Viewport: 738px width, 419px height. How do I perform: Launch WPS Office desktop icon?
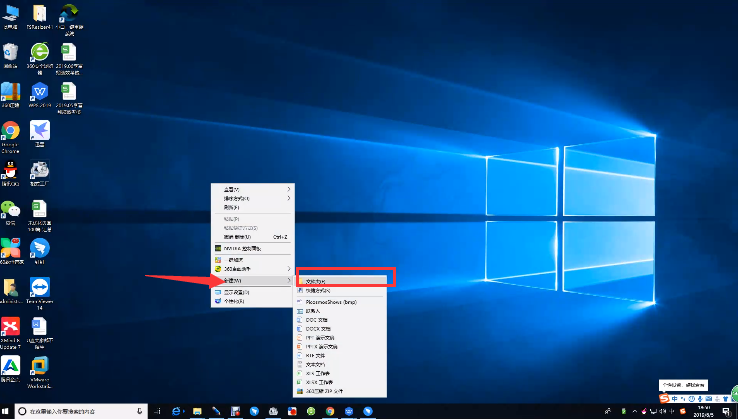point(40,92)
